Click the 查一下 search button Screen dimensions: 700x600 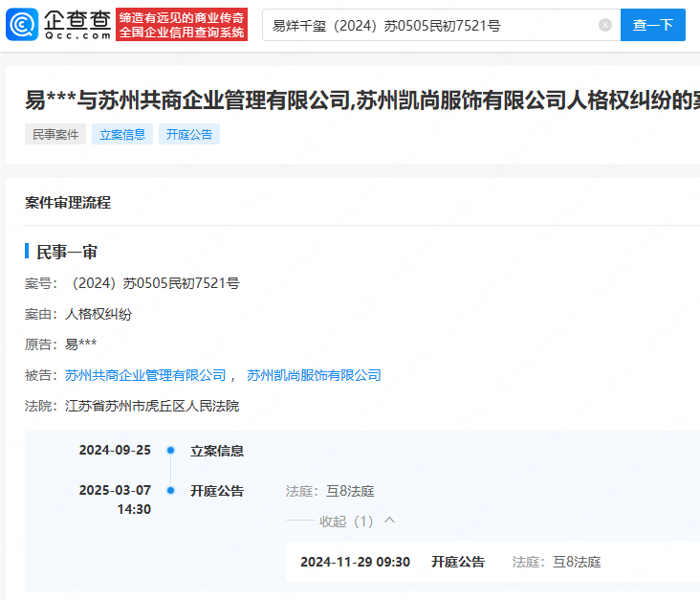coord(653,25)
